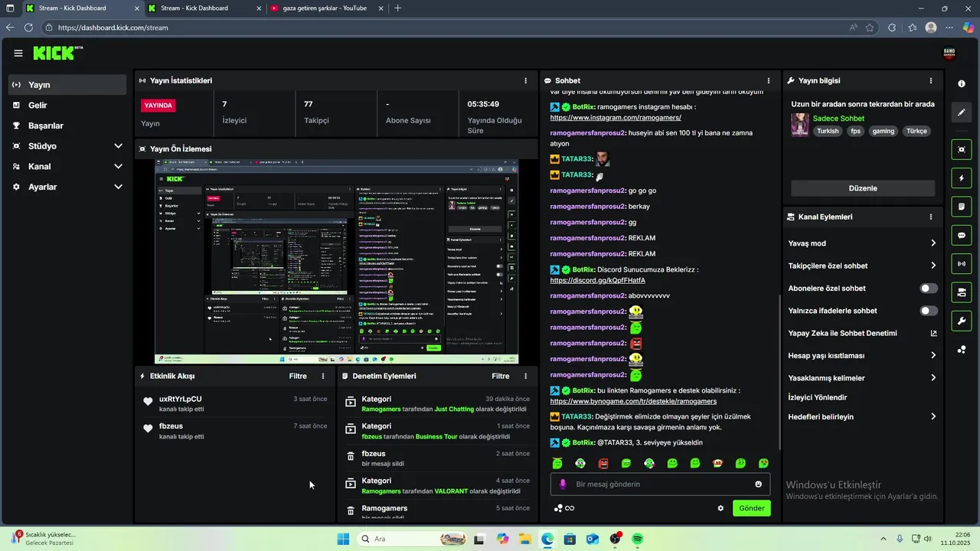Refresh the browser page
Image resolution: width=980 pixels, height=551 pixels.
tap(28, 28)
